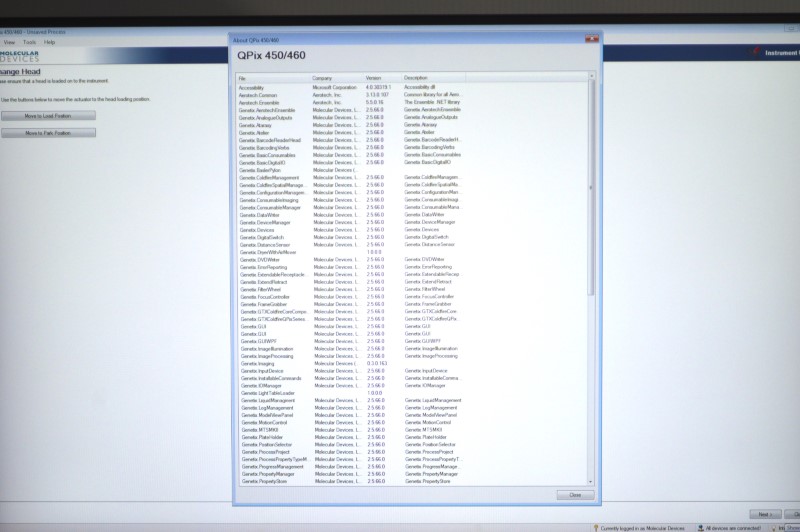800x532 pixels.
Task: Click Move to Park Position button
Action: [x=48, y=133]
